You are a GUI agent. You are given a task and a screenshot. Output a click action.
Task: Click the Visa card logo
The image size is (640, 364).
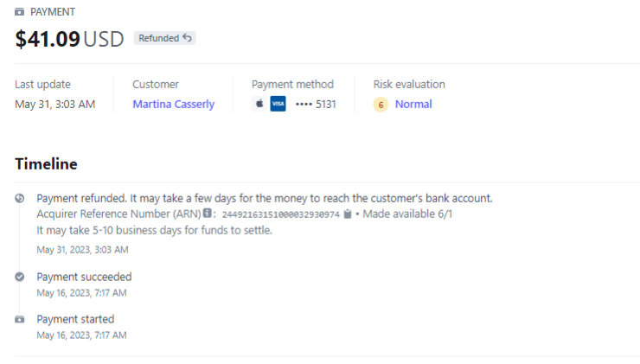[278, 104]
